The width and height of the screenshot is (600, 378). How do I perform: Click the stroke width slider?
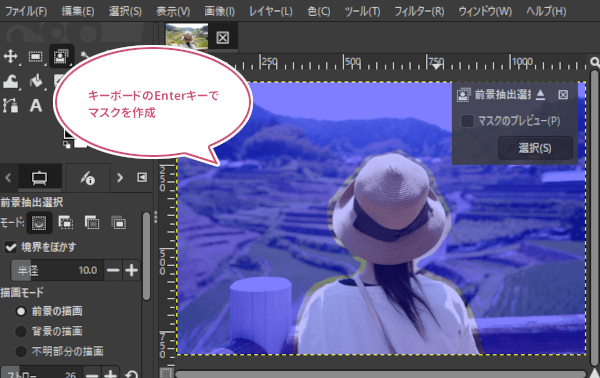42,373
